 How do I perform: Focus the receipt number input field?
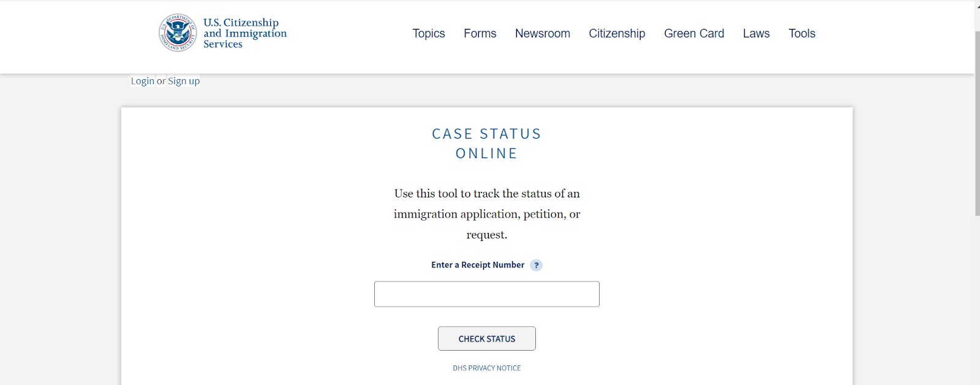[486, 294]
